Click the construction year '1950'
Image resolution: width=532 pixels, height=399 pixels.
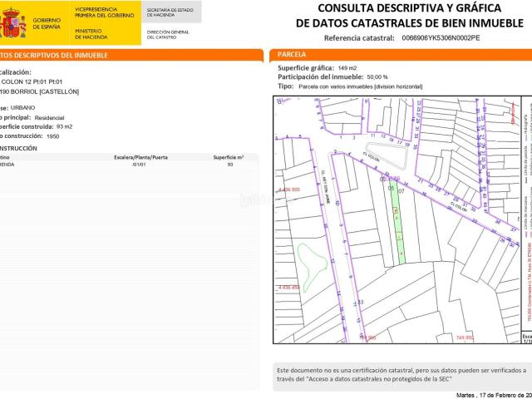tap(53, 136)
